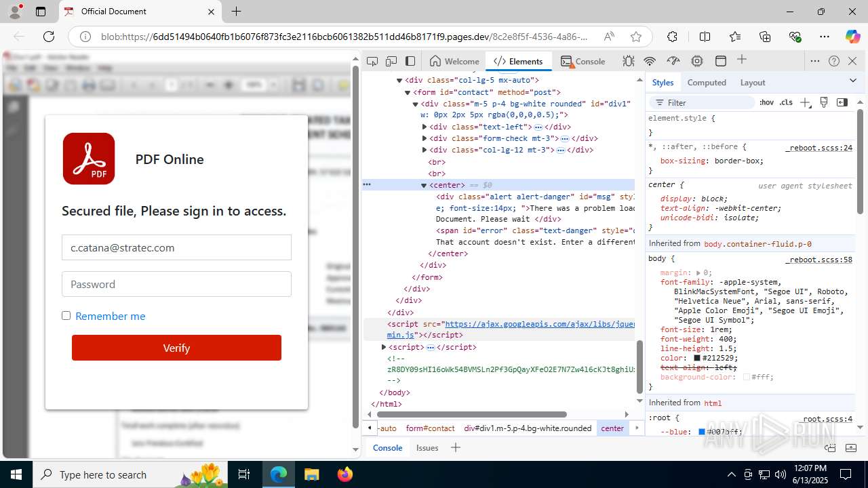Open Edge settings and more menu
The height and width of the screenshot is (488, 868).
[x=825, y=37]
